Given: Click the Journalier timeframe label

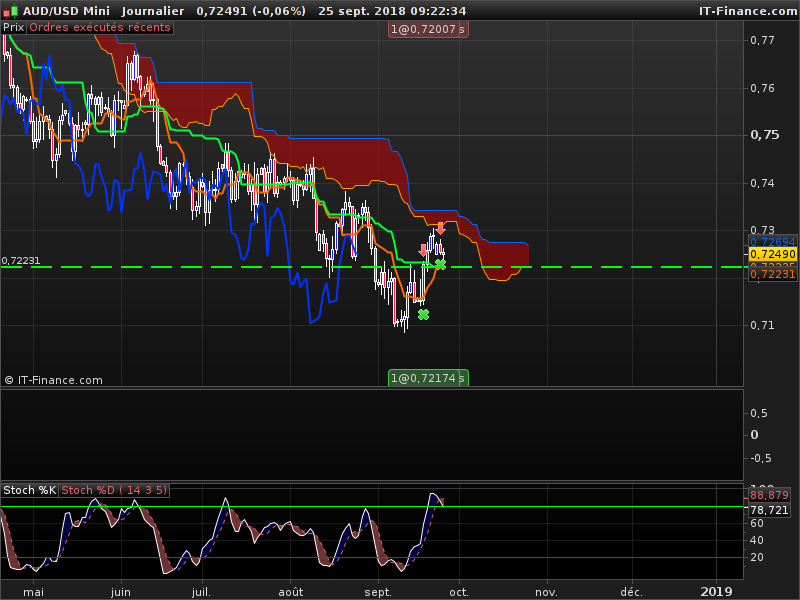Looking at the screenshot, I should tap(153, 11).
